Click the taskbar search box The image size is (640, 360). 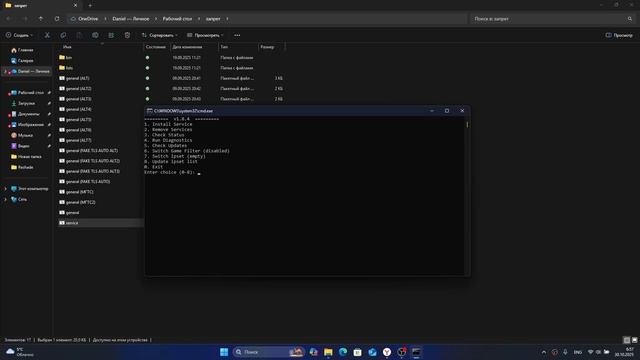(x=268, y=352)
